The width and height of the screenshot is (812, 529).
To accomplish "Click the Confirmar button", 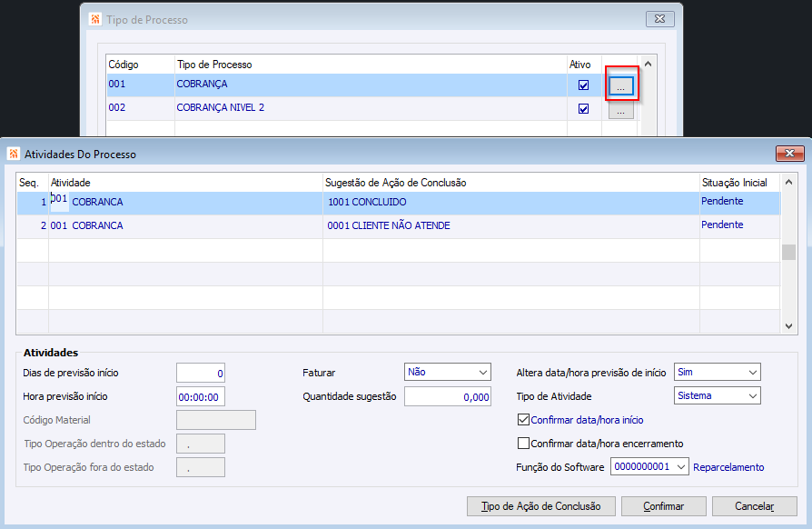I will coord(663,506).
